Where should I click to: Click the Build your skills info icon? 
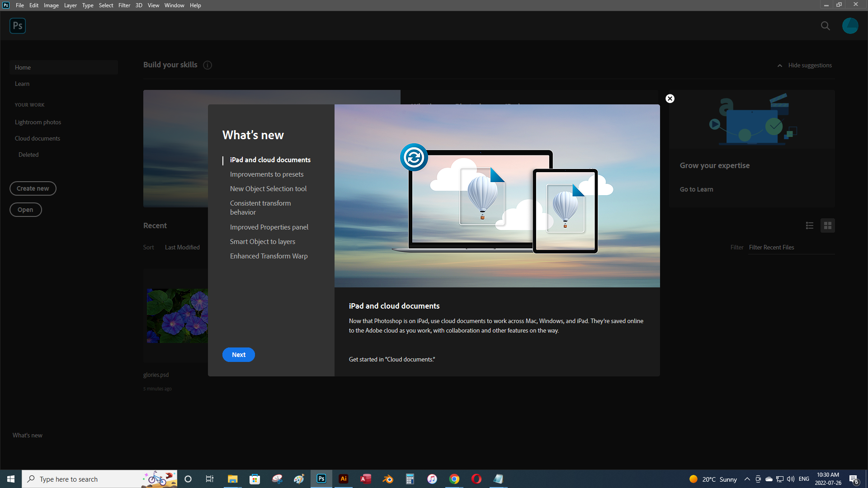click(208, 65)
